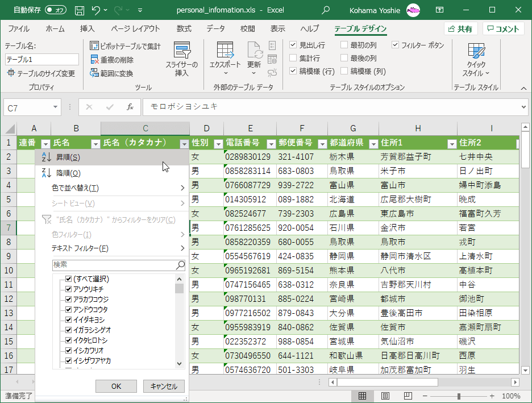This screenshot has width=532, height=403.
Task: Check First Column (最初の列) checkbox
Action: click(x=344, y=45)
